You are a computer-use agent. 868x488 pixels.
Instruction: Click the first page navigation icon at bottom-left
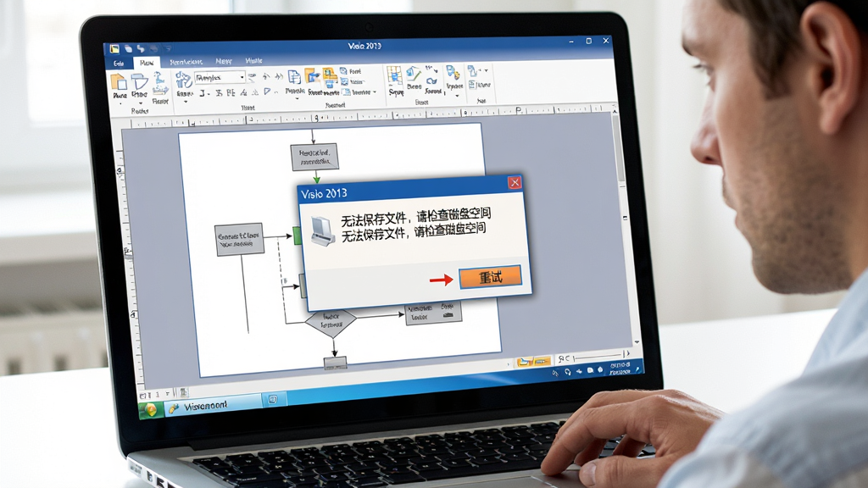145,396
